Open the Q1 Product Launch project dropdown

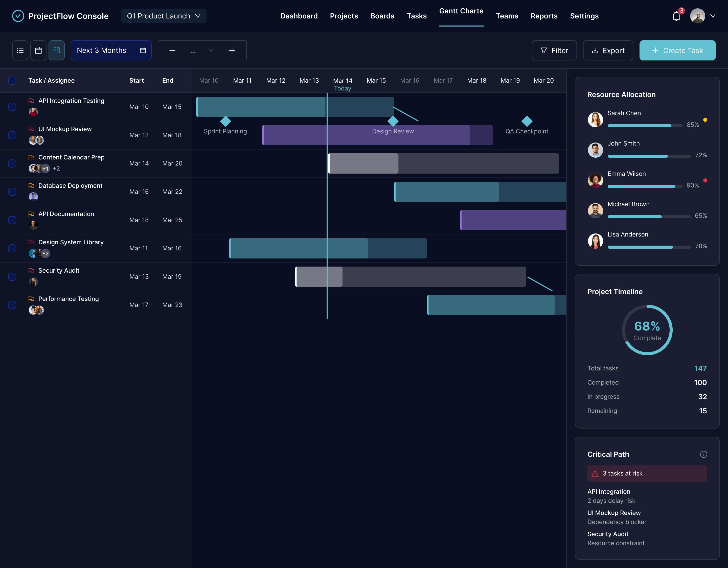click(x=163, y=16)
